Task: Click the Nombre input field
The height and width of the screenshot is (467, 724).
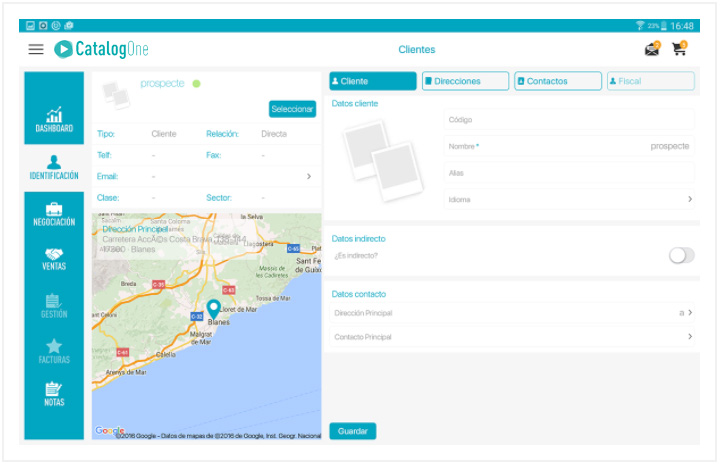Action: 569,146
